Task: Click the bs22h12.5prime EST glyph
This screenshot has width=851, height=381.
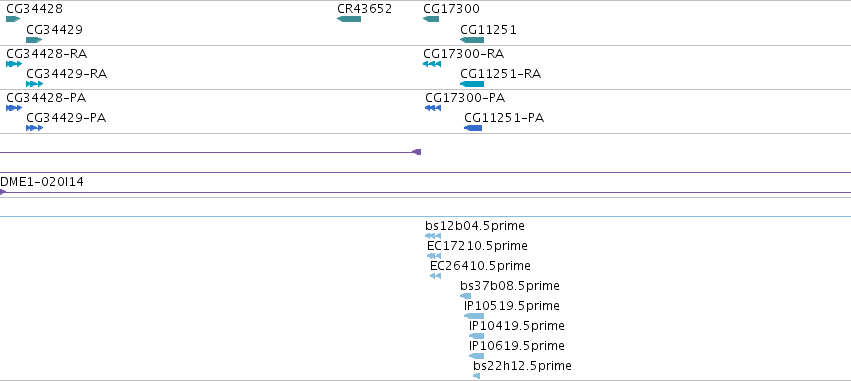Action: (x=477, y=376)
